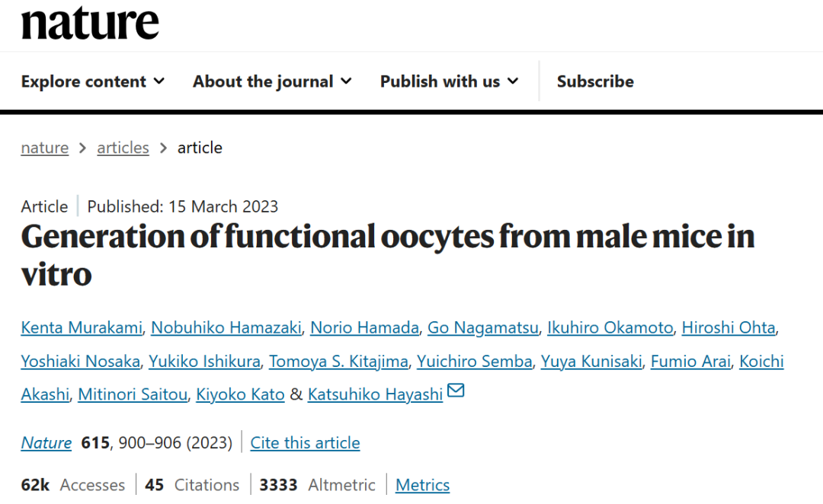823x504 pixels.
Task: Expand the Publish with us chevron
Action: (513, 81)
